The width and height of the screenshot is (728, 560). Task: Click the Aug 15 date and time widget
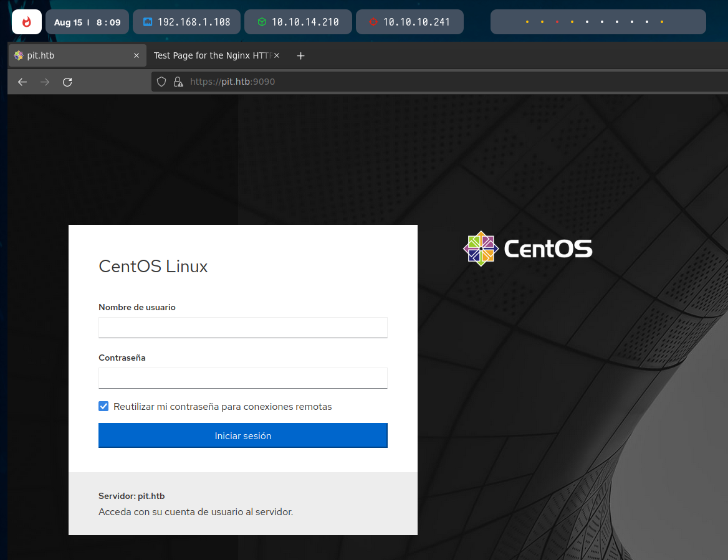tap(87, 22)
